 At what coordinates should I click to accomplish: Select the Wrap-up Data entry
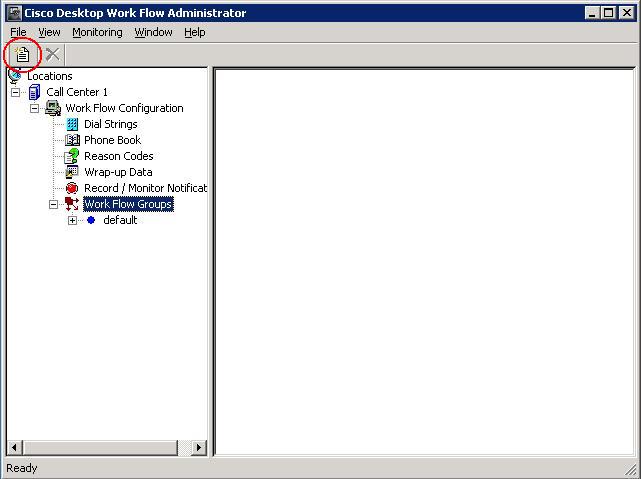[x=118, y=172]
